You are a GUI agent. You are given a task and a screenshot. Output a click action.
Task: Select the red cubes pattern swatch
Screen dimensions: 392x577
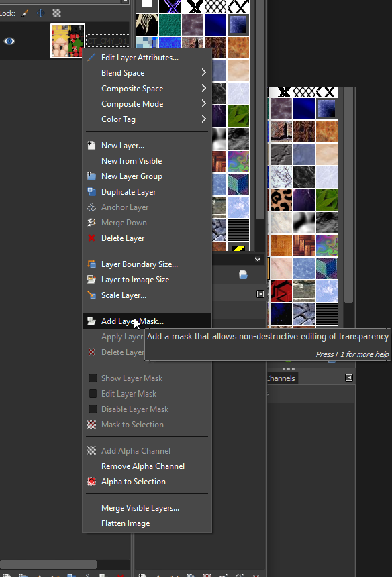(x=281, y=291)
